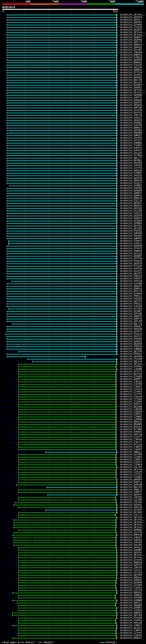Select the UniRef100_P49284 label

pos(131,339)
